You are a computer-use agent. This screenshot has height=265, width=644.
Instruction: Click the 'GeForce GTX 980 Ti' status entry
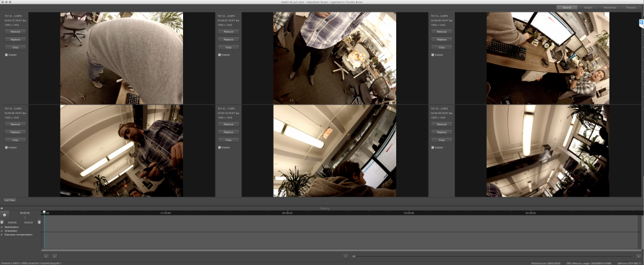[629, 263]
